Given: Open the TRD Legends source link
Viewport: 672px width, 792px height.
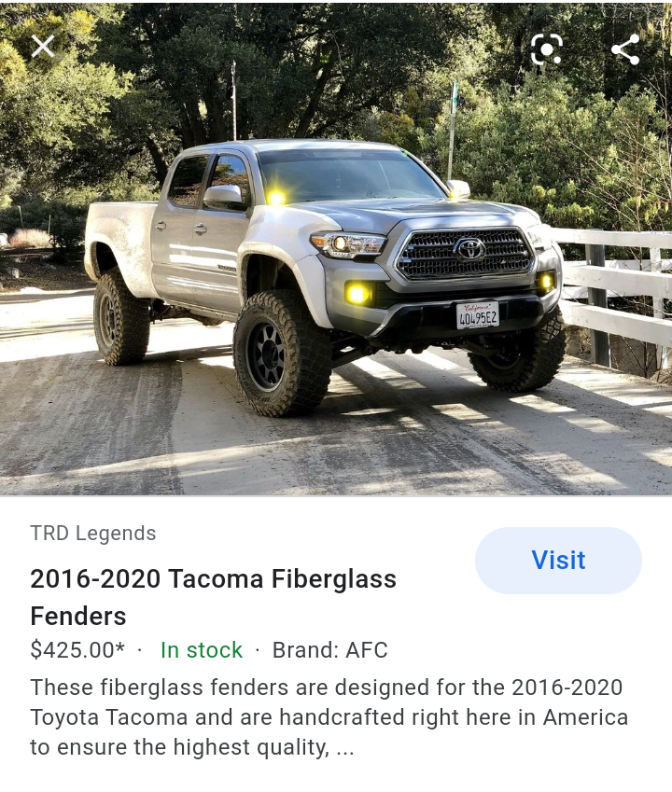Looking at the screenshot, I should [x=93, y=534].
